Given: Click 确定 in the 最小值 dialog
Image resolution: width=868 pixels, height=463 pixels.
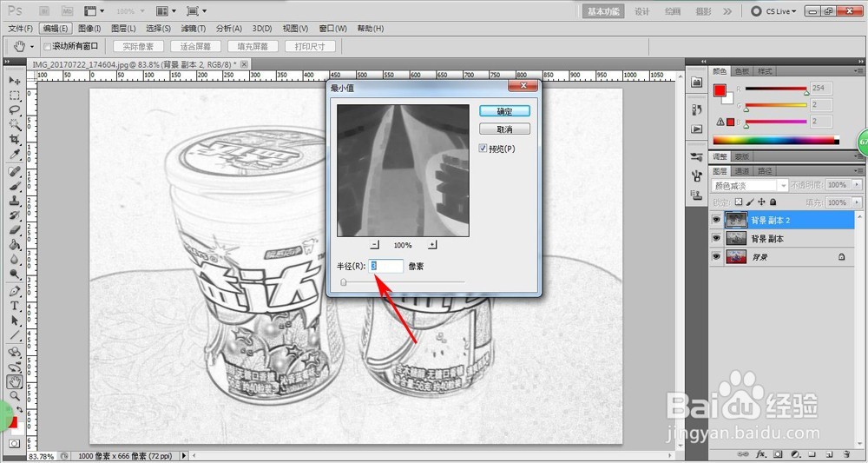Looking at the screenshot, I should pos(504,111).
